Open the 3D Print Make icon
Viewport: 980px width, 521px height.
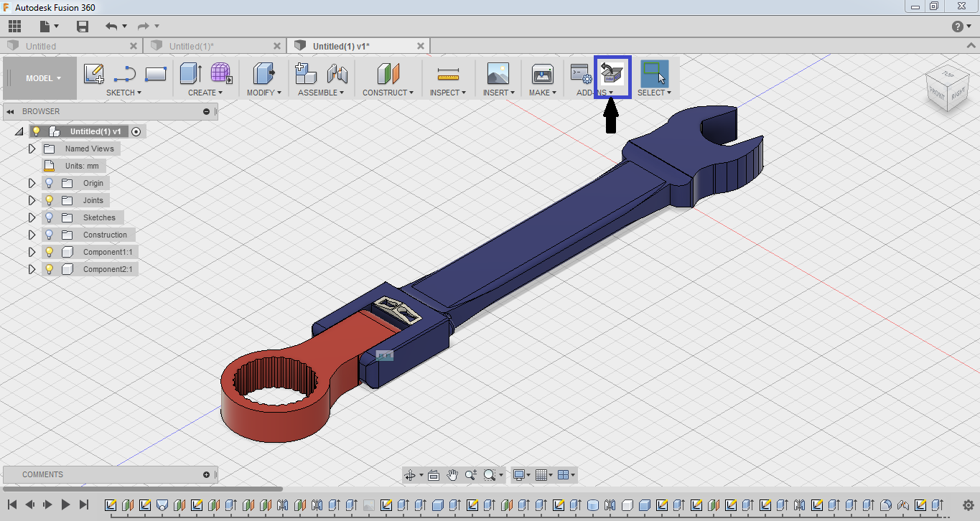(x=542, y=74)
